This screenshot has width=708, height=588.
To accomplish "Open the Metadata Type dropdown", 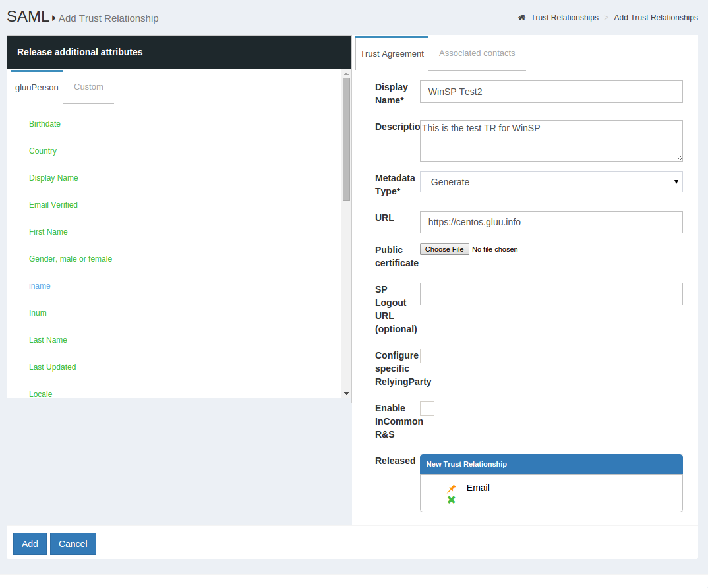I will pos(551,182).
